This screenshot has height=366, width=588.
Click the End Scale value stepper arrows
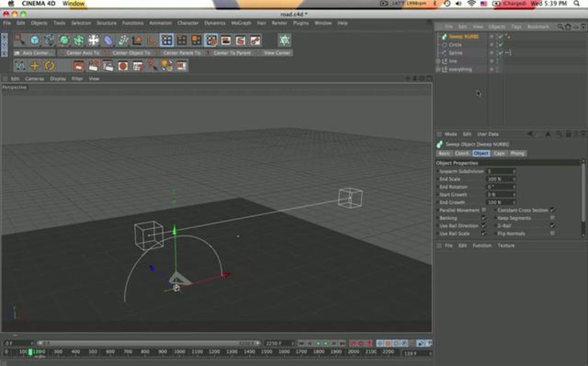(514, 179)
